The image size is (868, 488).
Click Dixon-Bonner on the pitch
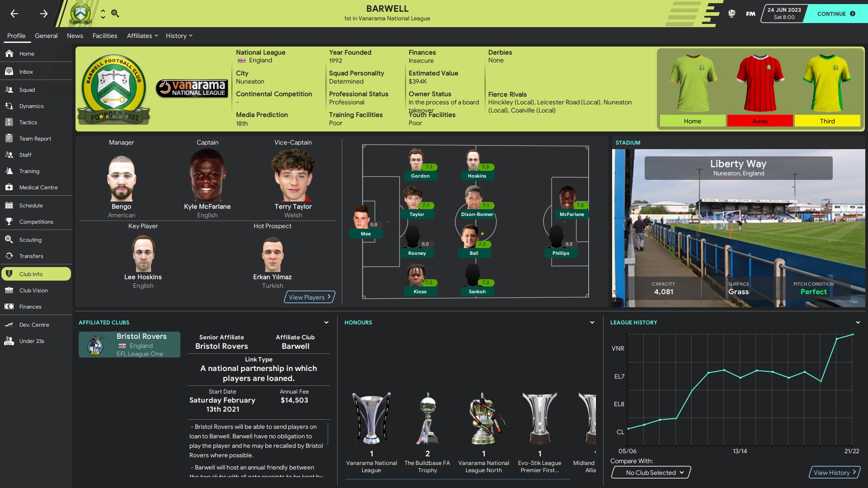click(x=477, y=202)
